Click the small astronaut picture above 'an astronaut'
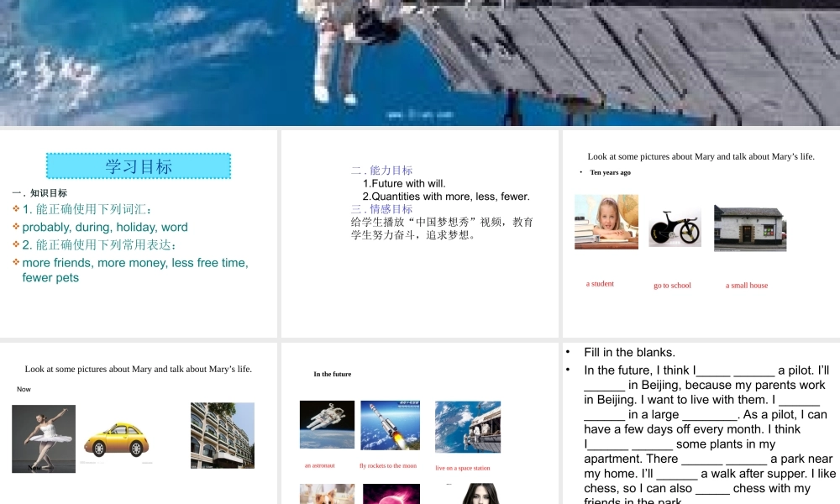The height and width of the screenshot is (504, 840). point(327,424)
